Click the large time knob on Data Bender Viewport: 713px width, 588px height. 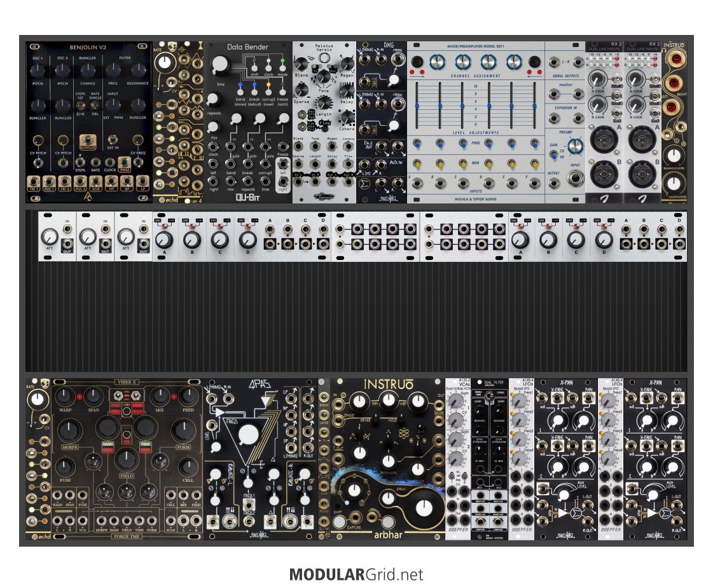click(221, 65)
